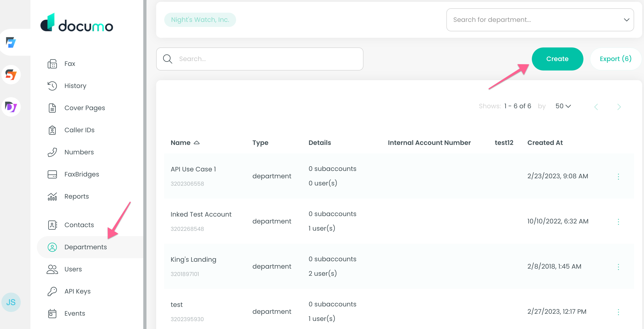Open the King's Landing department
The height and width of the screenshot is (329, 644).
(x=193, y=259)
